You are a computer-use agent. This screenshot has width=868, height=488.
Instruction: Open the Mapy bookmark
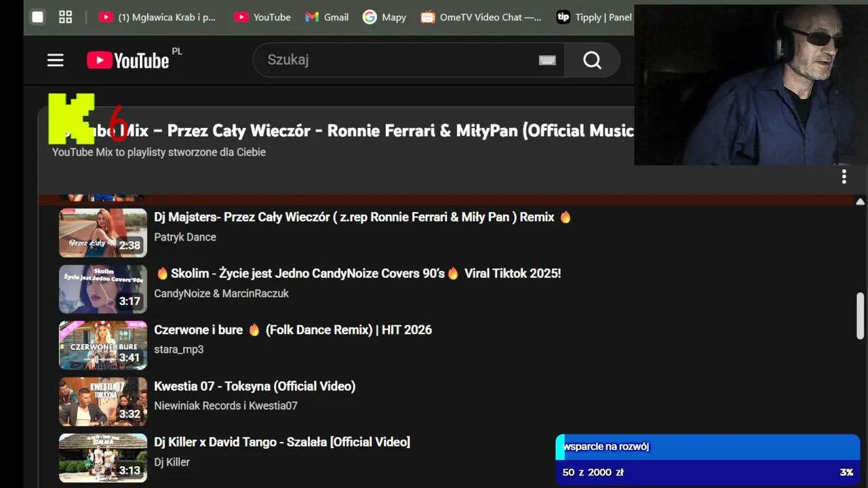384,17
